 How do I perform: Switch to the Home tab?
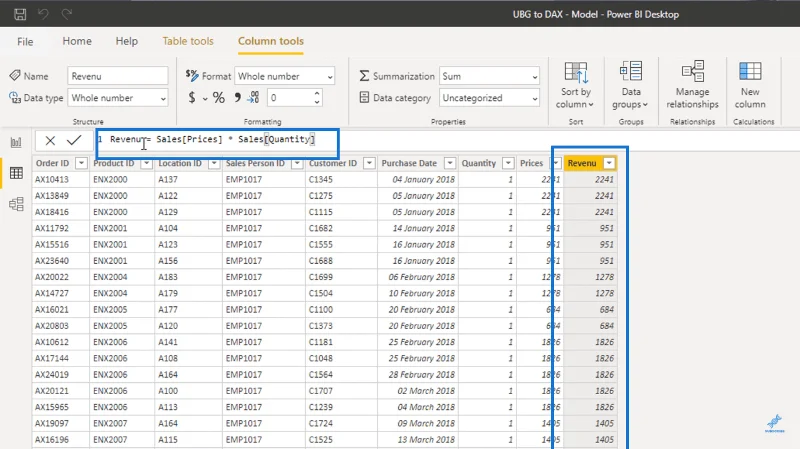[77, 41]
